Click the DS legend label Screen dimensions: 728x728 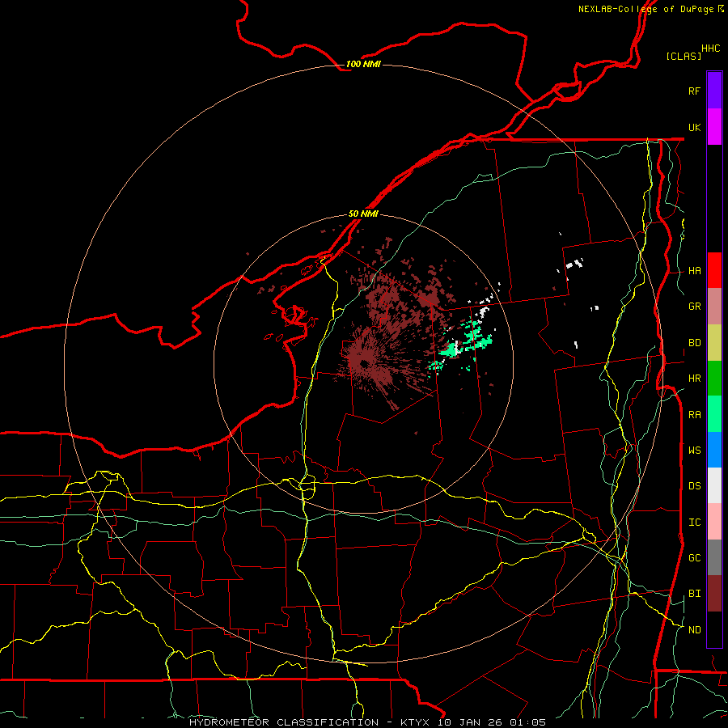(x=694, y=486)
